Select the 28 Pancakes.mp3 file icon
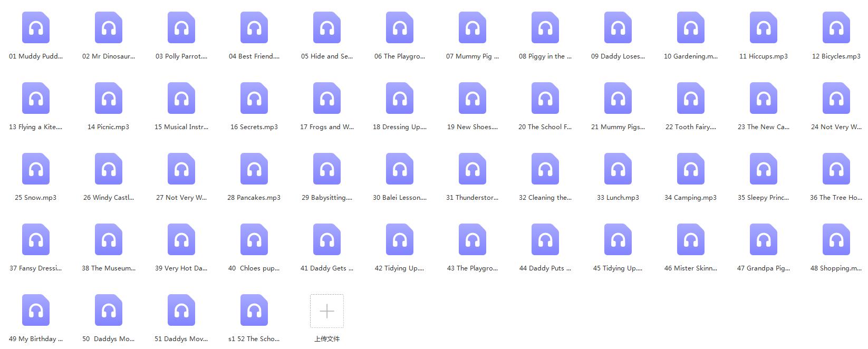868x349 pixels. [254, 169]
